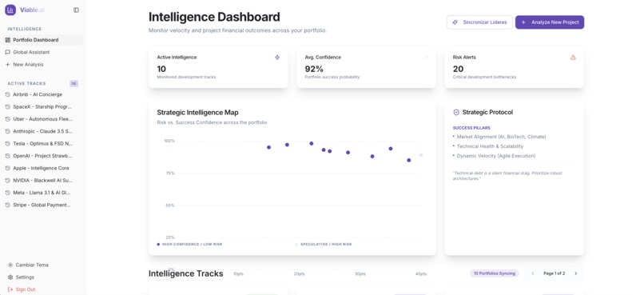
Task: Click the lowest dark data point on the map
Action: (408, 160)
